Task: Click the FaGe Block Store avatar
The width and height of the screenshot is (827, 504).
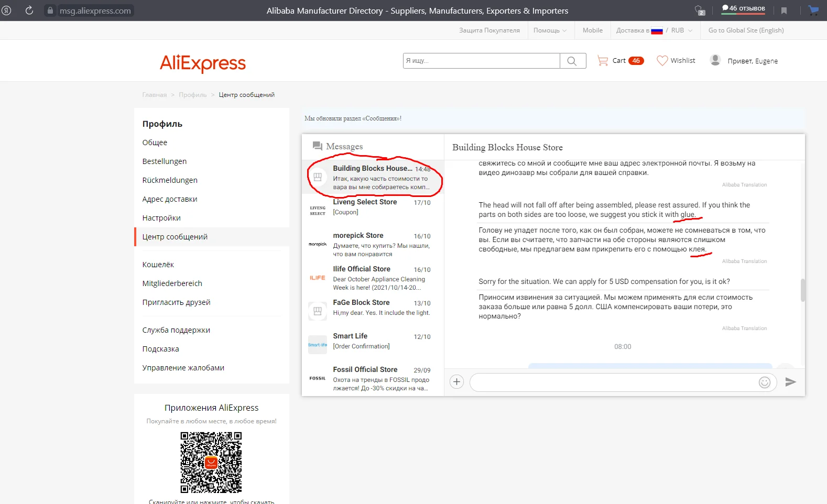Action: coord(318,311)
